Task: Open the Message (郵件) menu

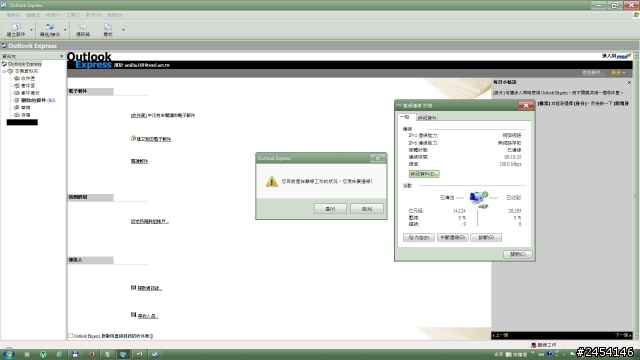Action: 93,15
